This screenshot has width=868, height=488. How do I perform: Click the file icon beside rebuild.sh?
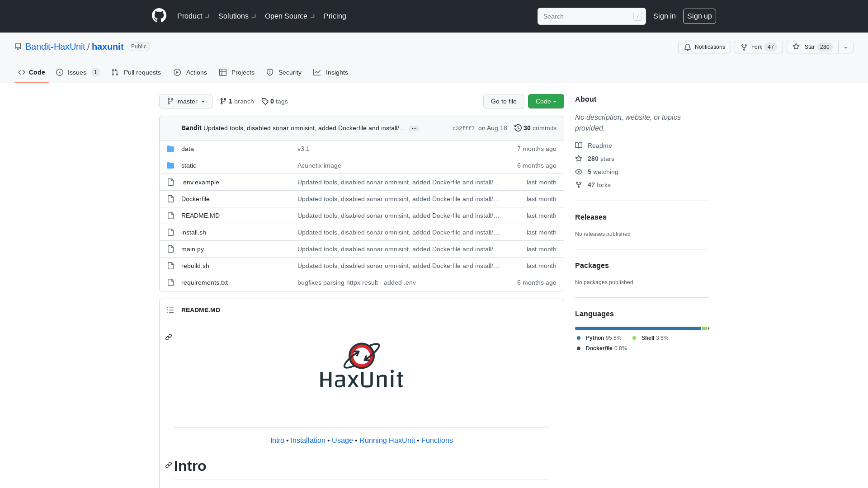pyautogui.click(x=170, y=266)
